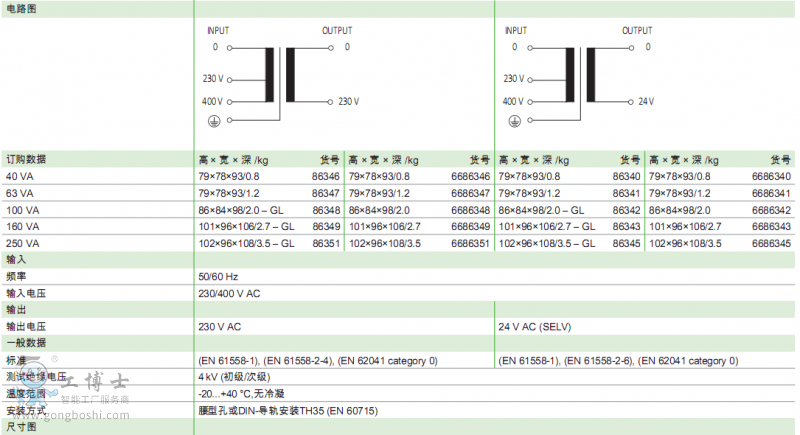Click the transformer core symbol in 24 V diagram
The height and width of the screenshot is (435, 800).
coord(580,75)
